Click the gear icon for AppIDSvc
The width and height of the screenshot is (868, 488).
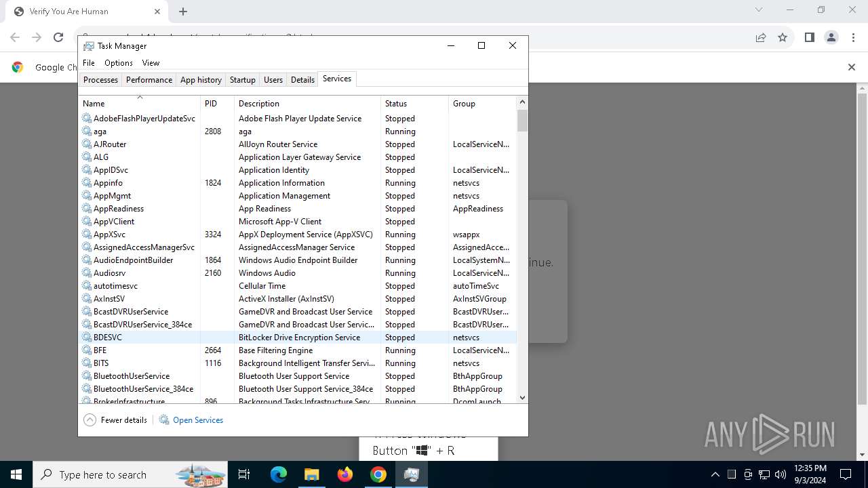tap(87, 169)
